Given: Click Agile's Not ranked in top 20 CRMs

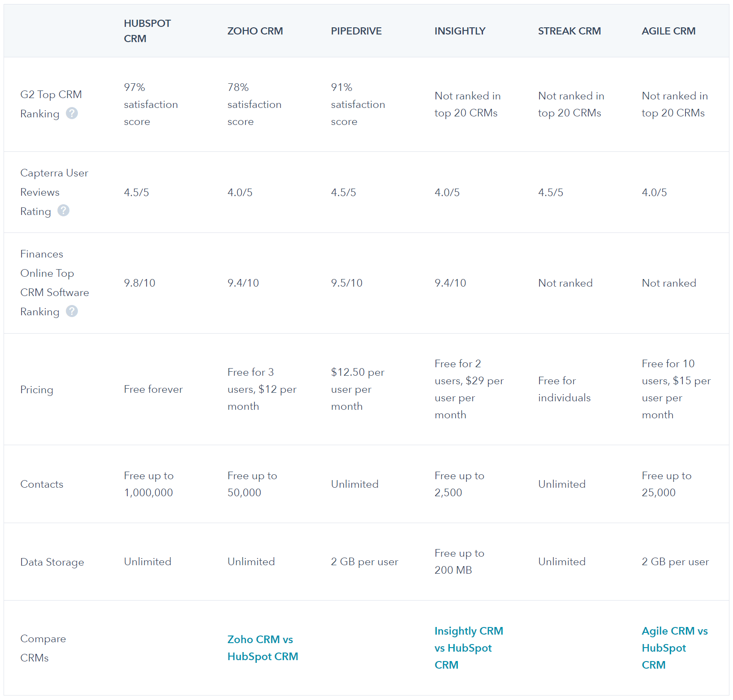Looking at the screenshot, I should click(x=674, y=104).
